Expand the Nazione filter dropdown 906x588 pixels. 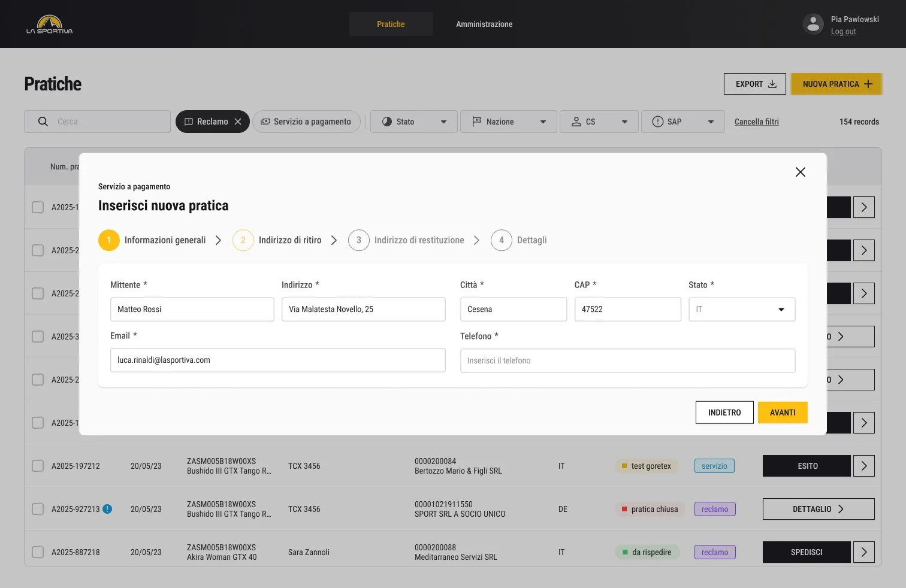pos(509,122)
